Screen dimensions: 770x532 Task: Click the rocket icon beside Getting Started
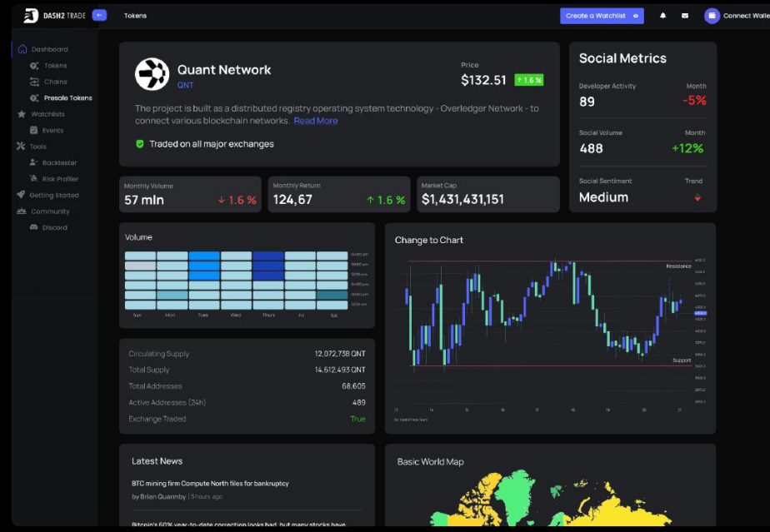(21, 195)
